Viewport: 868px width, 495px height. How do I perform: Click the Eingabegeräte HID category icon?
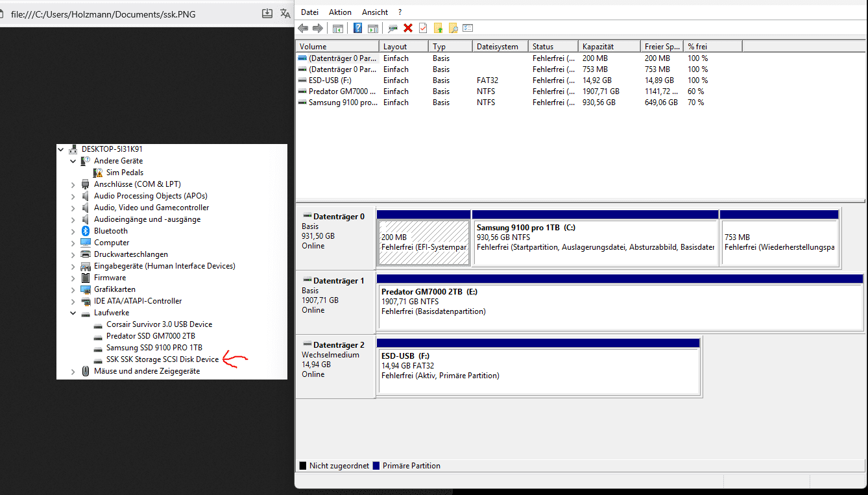point(86,266)
